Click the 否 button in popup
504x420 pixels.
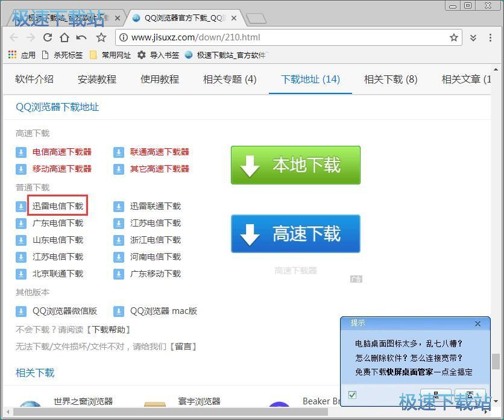[470, 395]
